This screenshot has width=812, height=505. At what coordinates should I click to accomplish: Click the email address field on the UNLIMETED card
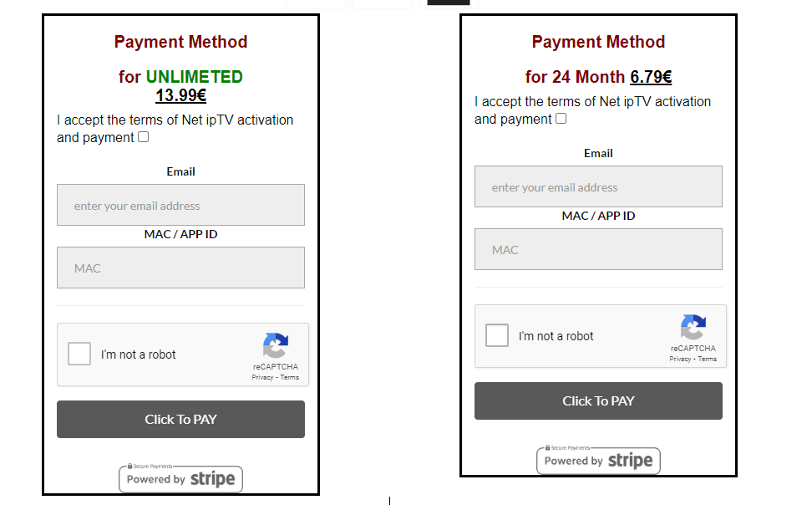pyautogui.click(x=180, y=205)
